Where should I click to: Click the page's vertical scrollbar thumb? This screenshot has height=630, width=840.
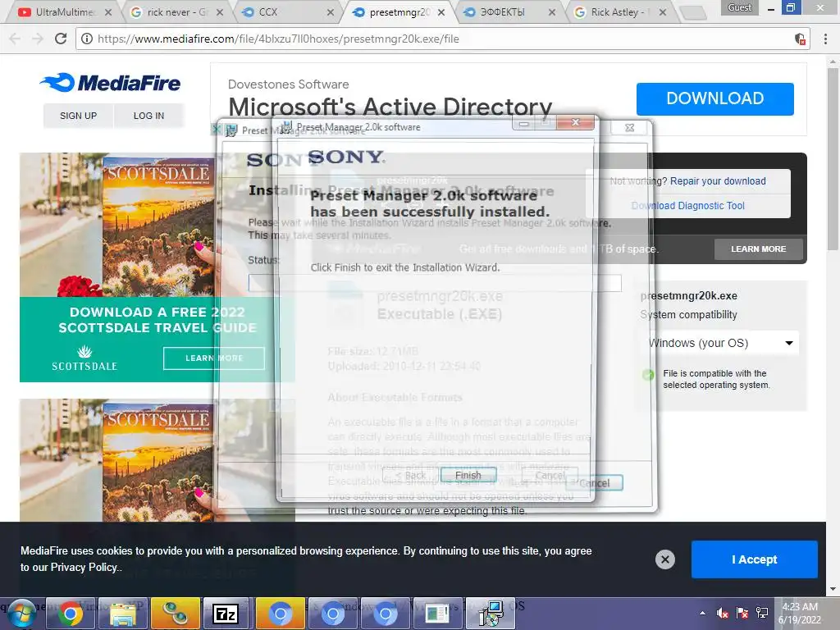833,158
